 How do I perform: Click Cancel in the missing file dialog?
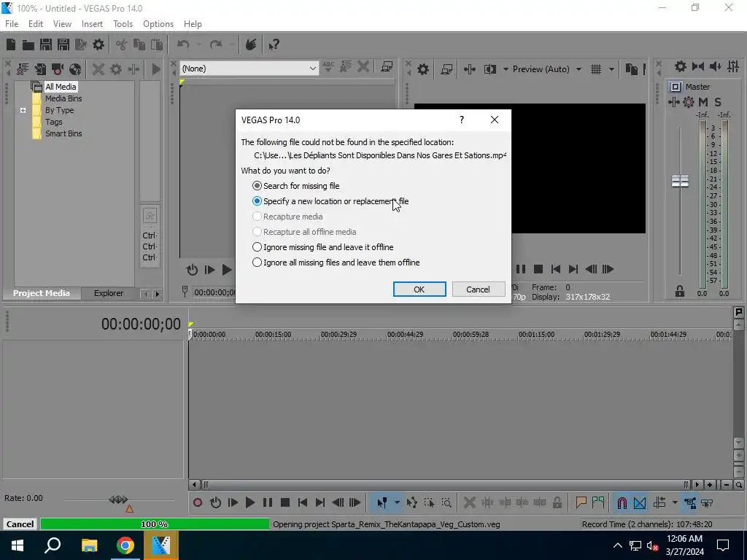pos(479,289)
